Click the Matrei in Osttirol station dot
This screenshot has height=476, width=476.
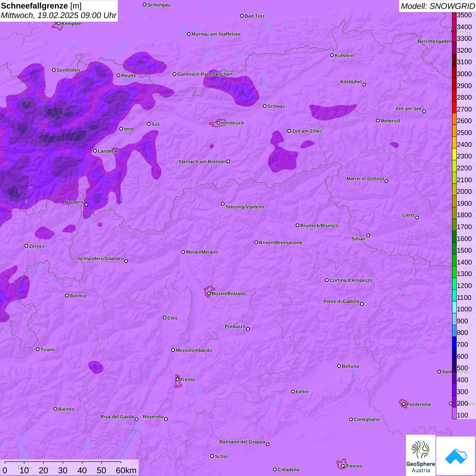pyautogui.click(x=386, y=181)
